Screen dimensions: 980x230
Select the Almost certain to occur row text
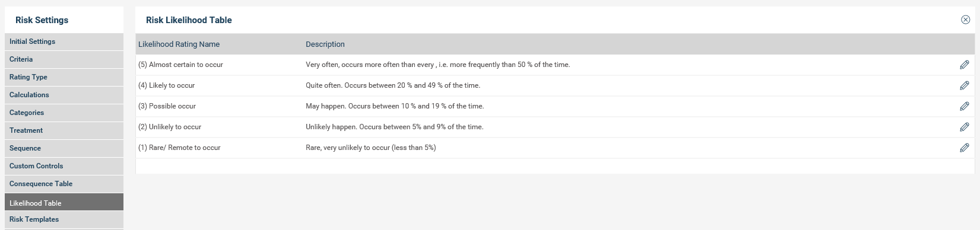180,65
